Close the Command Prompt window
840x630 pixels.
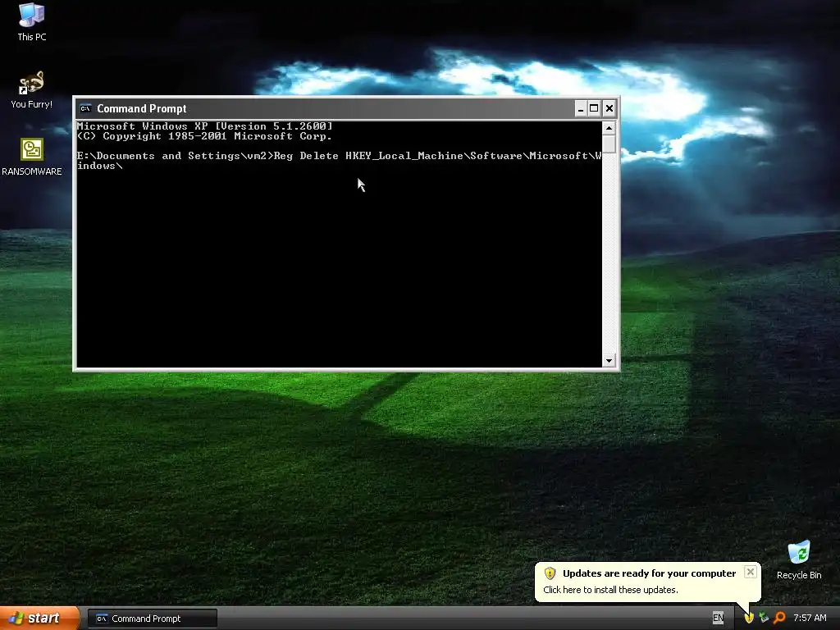point(609,109)
